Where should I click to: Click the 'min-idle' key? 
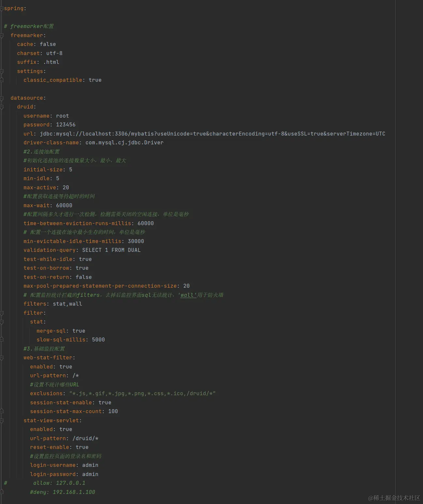coord(37,179)
